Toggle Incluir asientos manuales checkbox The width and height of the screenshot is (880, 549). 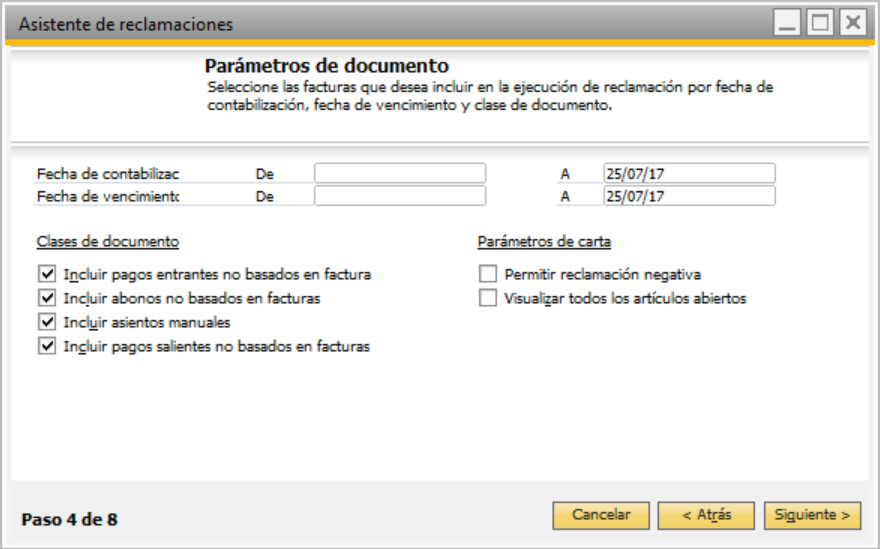[x=47, y=322]
